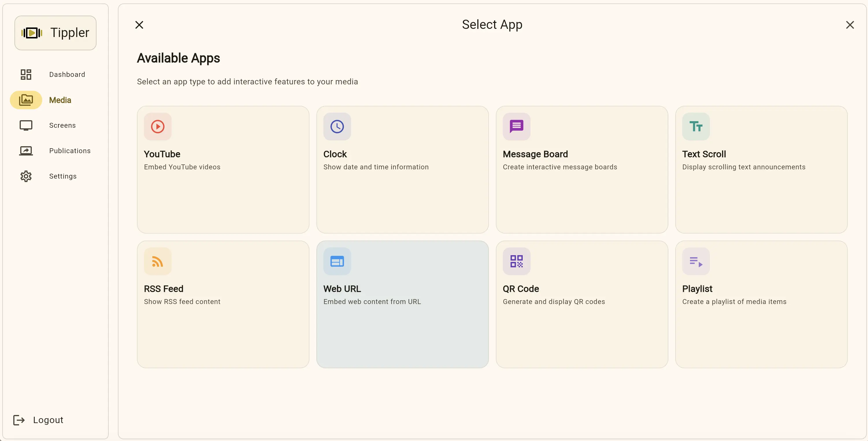This screenshot has width=868, height=441.
Task: Click the RSS Feed icon
Action: [x=158, y=261]
